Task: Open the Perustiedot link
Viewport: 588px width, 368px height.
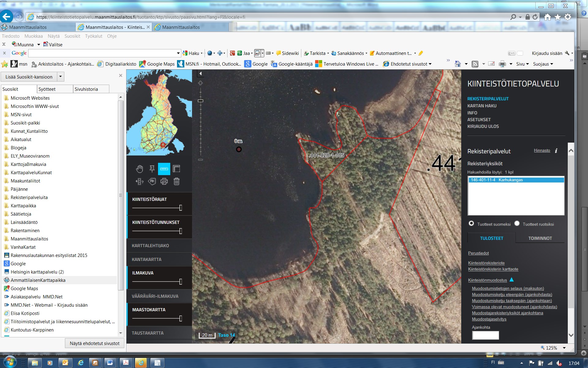Action: 478,253
